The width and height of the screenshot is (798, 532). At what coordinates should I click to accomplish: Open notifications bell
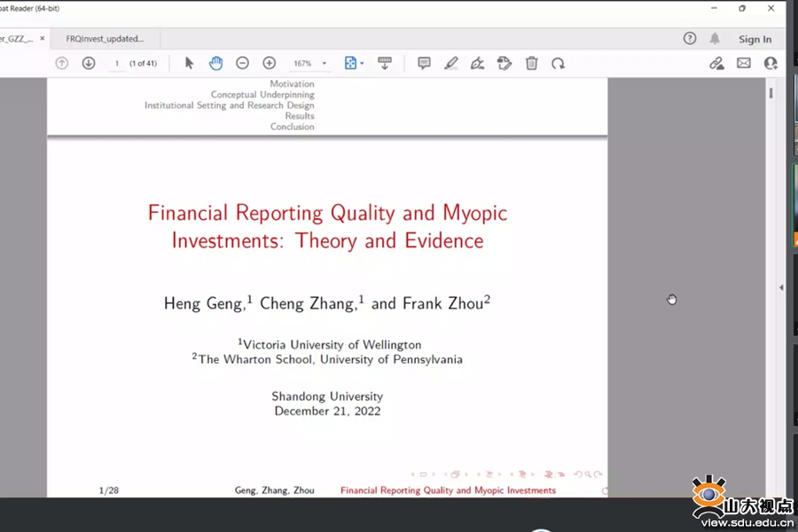click(x=715, y=38)
